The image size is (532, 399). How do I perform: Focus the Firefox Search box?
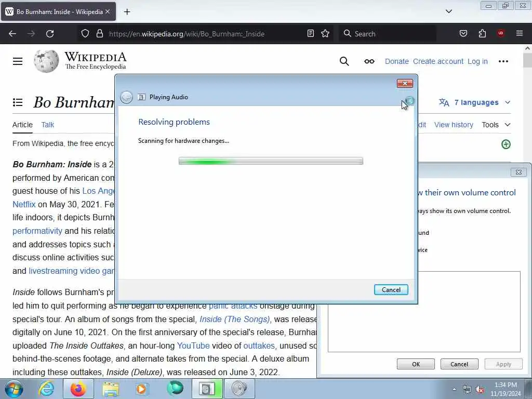388,34
